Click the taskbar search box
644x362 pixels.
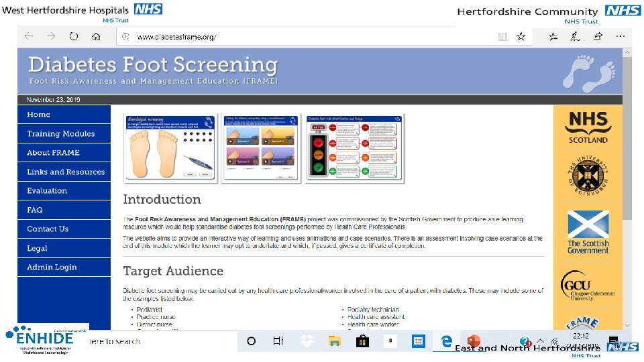pyautogui.click(x=162, y=341)
